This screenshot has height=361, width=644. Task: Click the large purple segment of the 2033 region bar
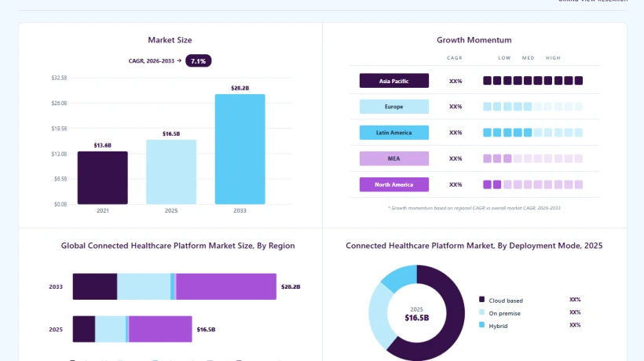[x=226, y=286]
